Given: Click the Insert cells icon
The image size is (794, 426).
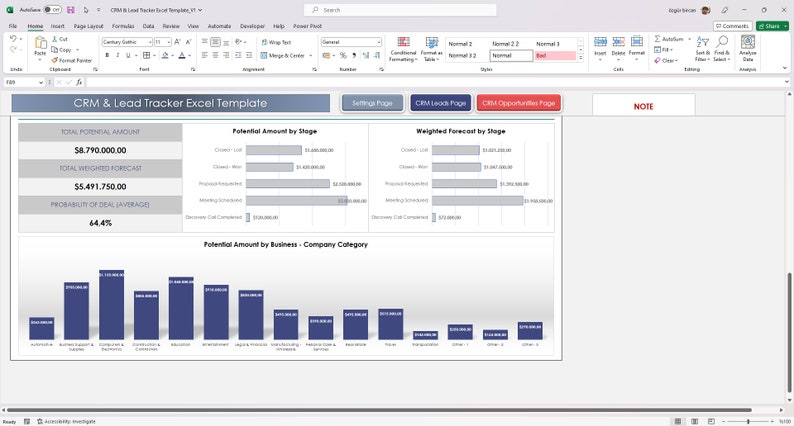Looking at the screenshot, I should point(600,43).
